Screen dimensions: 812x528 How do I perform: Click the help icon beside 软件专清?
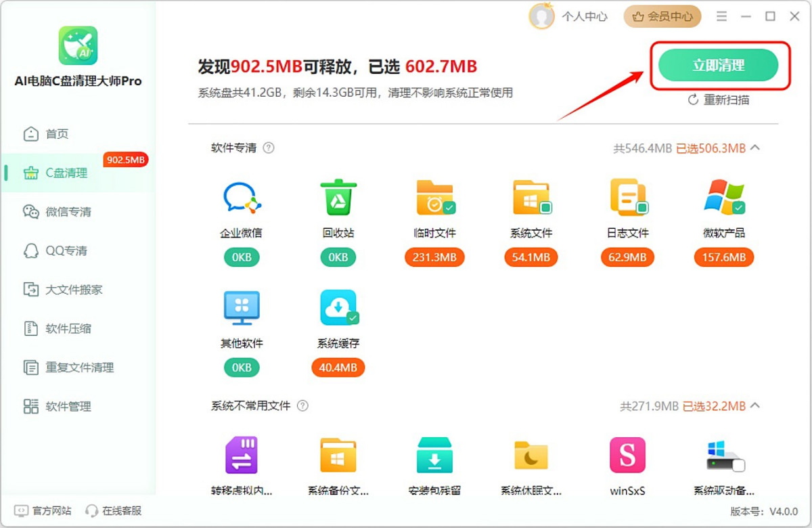click(x=269, y=148)
